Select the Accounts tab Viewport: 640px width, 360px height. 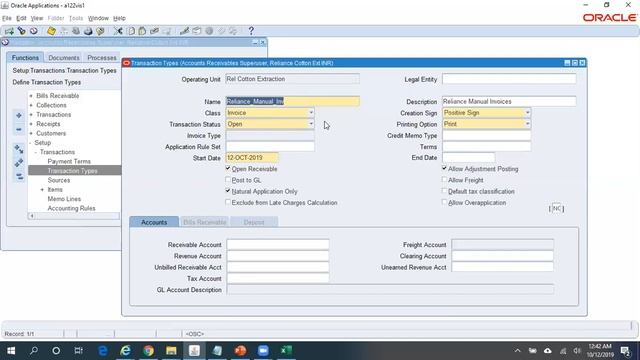pos(154,222)
